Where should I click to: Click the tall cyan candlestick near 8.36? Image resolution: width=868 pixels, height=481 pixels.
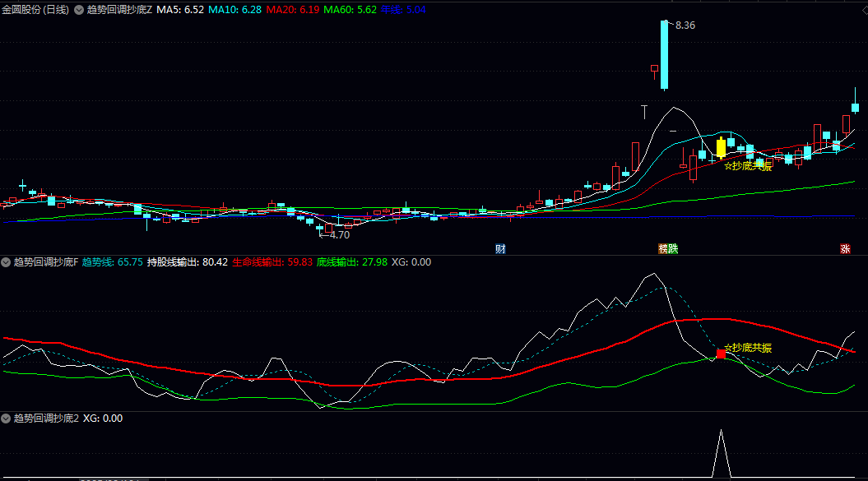point(663,54)
